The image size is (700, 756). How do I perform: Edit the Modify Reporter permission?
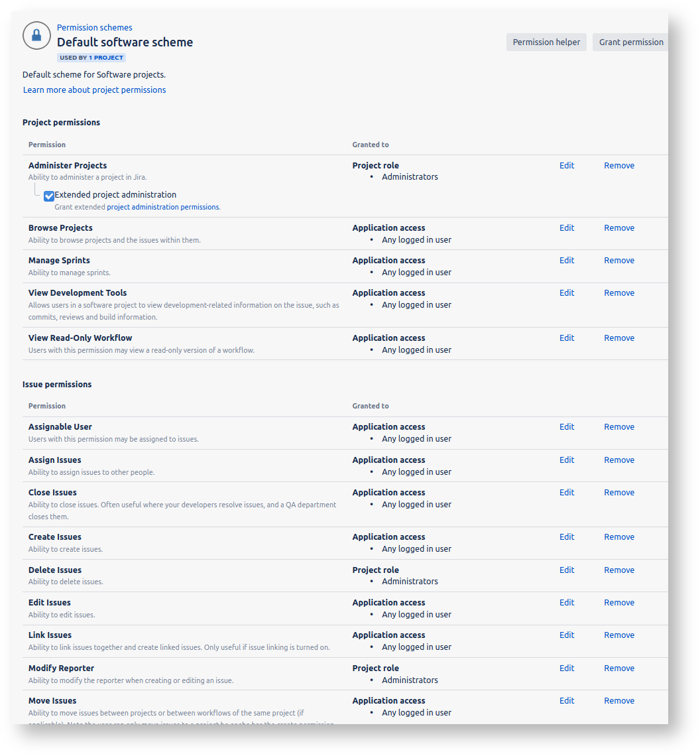point(566,668)
